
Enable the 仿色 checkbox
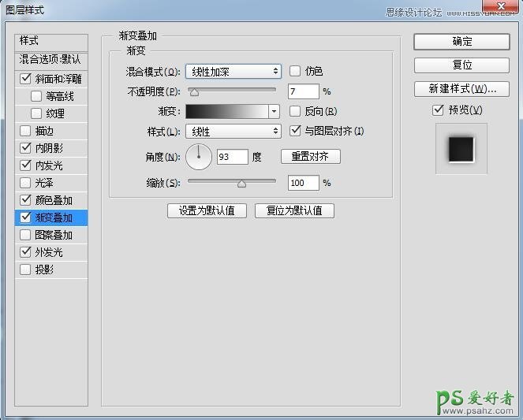pyautogui.click(x=296, y=72)
